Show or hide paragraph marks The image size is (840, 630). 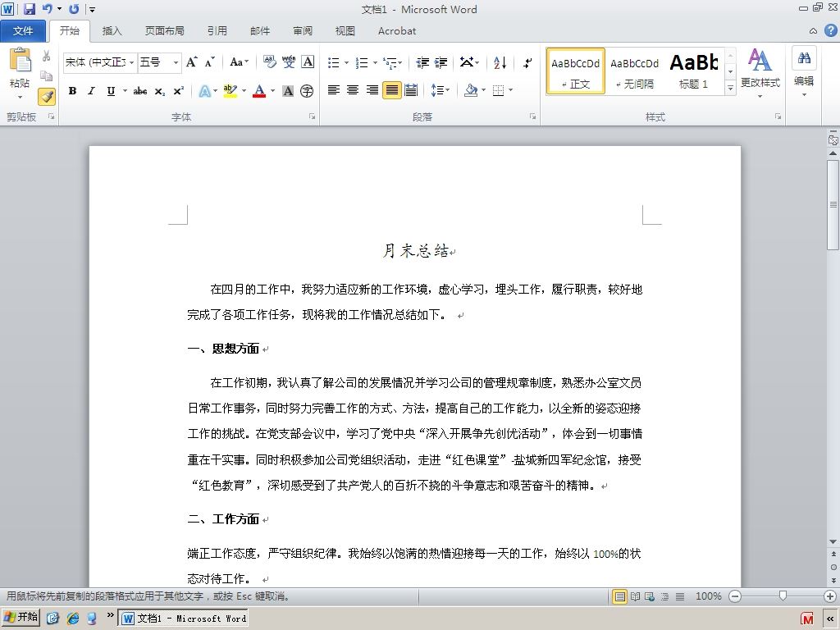pos(527,63)
